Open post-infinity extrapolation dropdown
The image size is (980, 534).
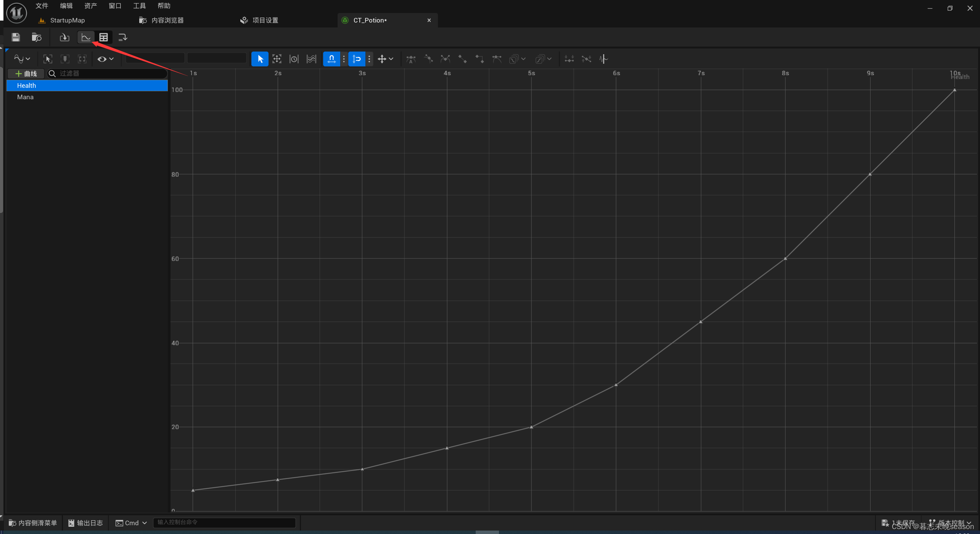coord(543,59)
